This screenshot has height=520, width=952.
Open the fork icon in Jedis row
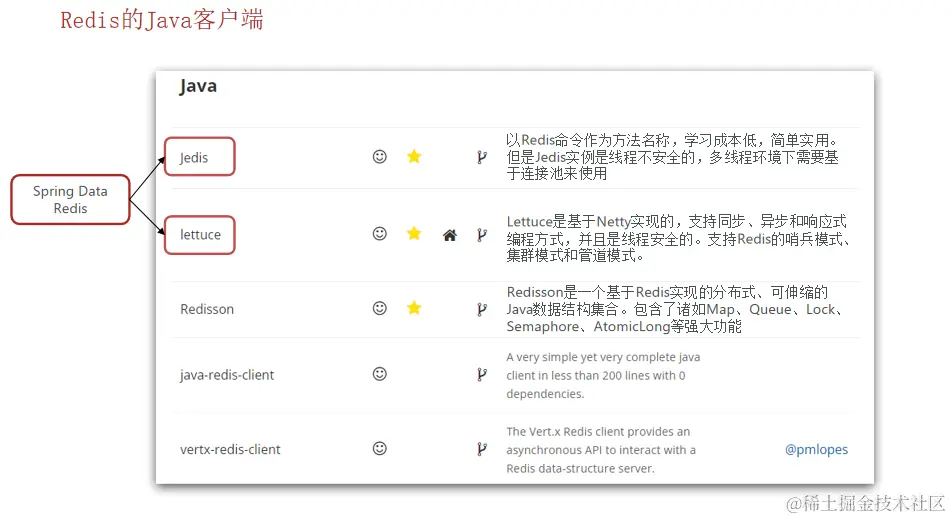point(482,157)
